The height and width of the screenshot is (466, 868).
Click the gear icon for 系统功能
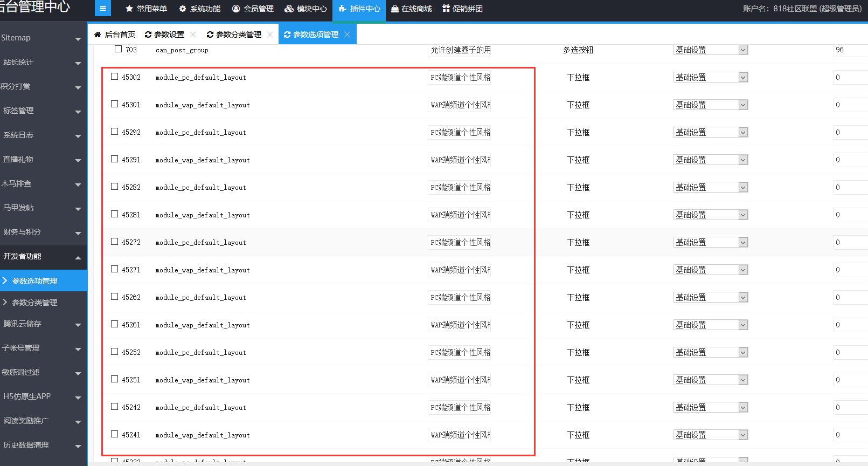point(183,9)
